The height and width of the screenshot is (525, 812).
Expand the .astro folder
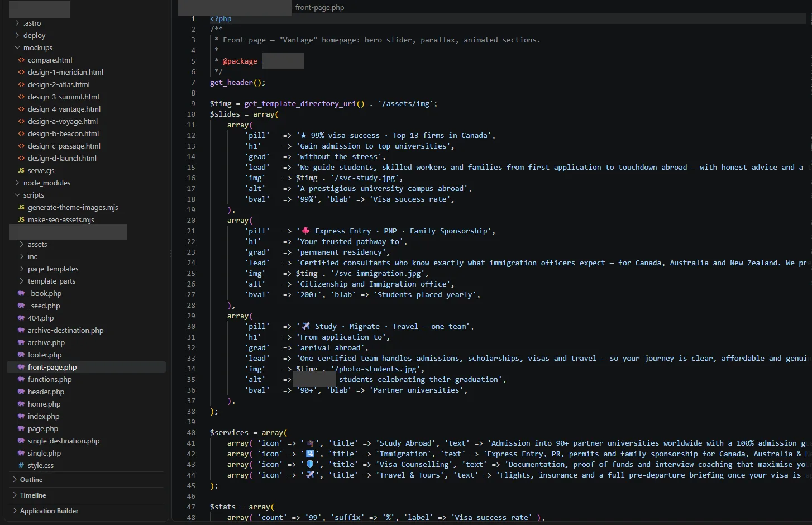click(x=17, y=23)
